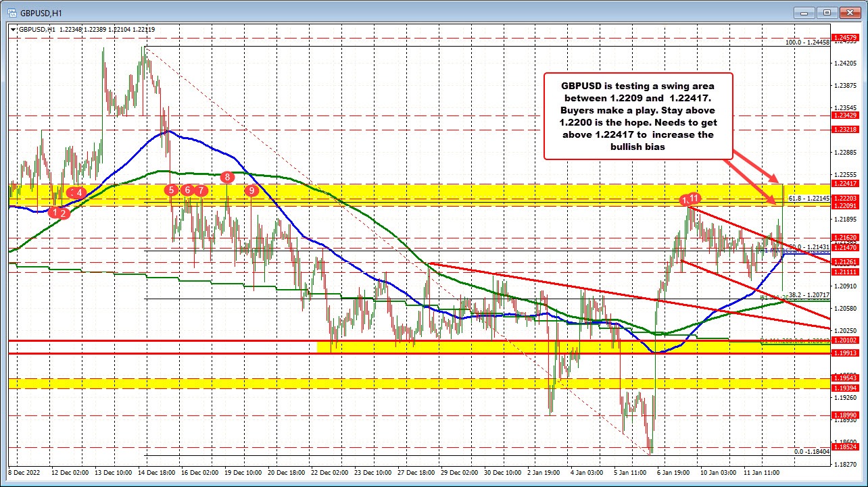Click the Fibonacci label 0.0 - 1.18404

[x=811, y=452]
